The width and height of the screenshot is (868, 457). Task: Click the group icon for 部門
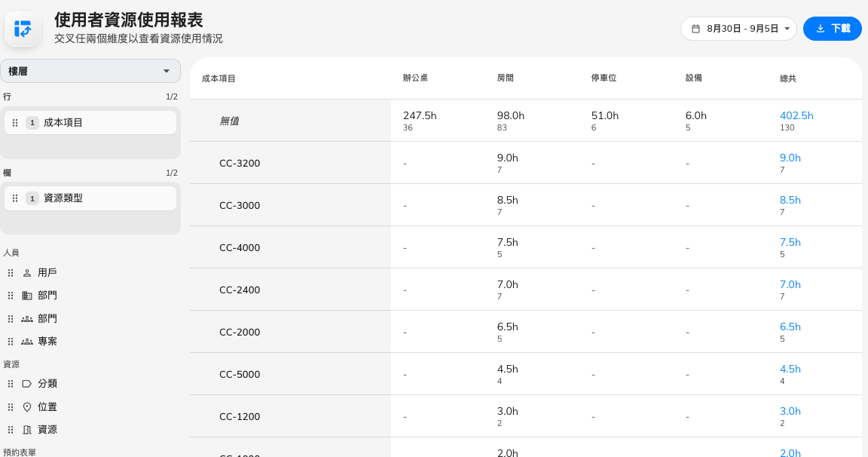(26, 319)
